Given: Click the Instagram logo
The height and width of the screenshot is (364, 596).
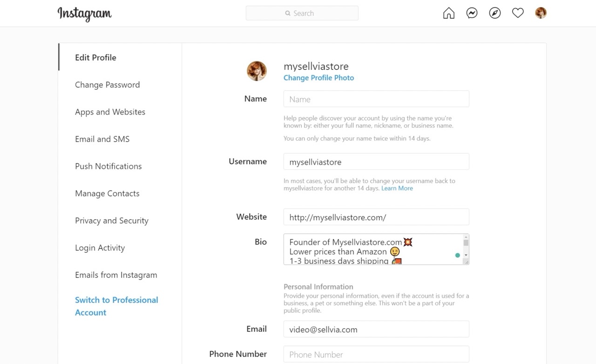Looking at the screenshot, I should tap(84, 13).
